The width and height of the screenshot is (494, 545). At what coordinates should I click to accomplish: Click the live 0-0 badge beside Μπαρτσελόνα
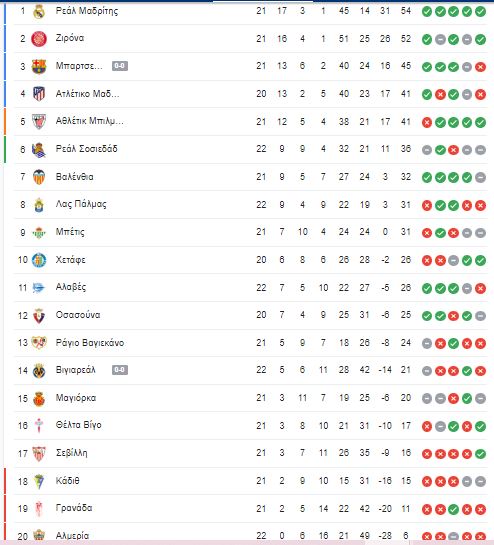[x=120, y=66]
